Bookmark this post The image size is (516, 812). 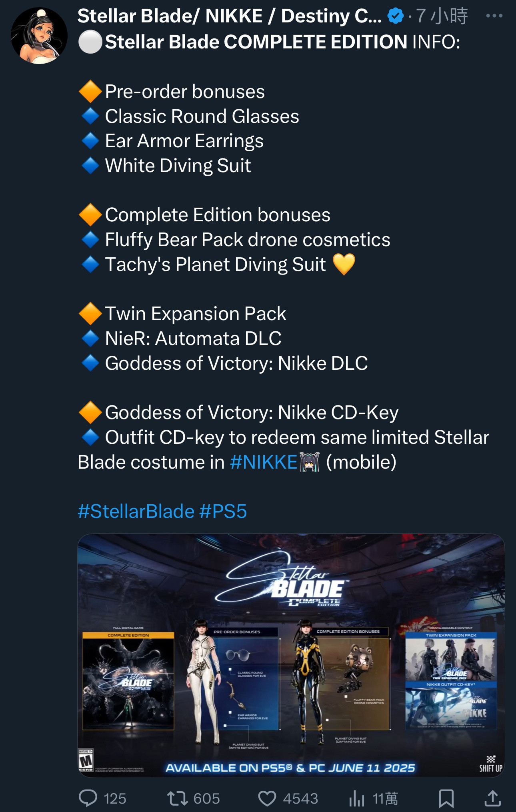click(446, 798)
